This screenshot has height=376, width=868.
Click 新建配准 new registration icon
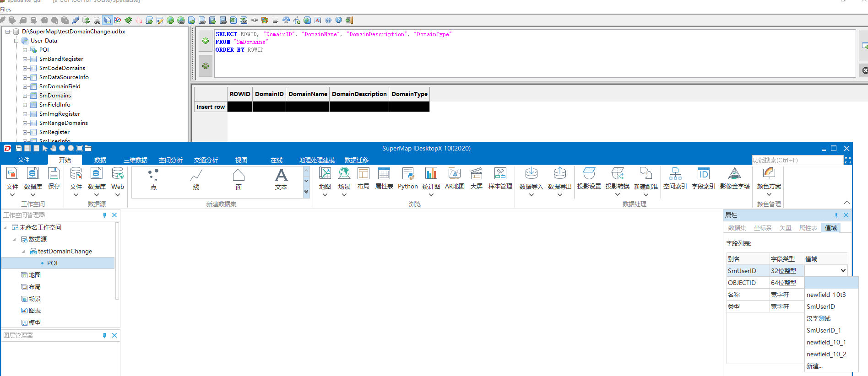click(646, 174)
